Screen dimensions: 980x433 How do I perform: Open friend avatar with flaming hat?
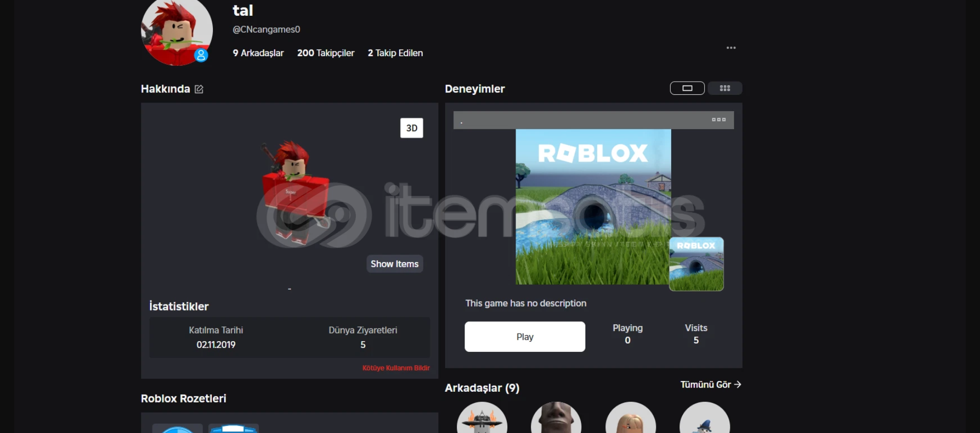[x=482, y=418]
